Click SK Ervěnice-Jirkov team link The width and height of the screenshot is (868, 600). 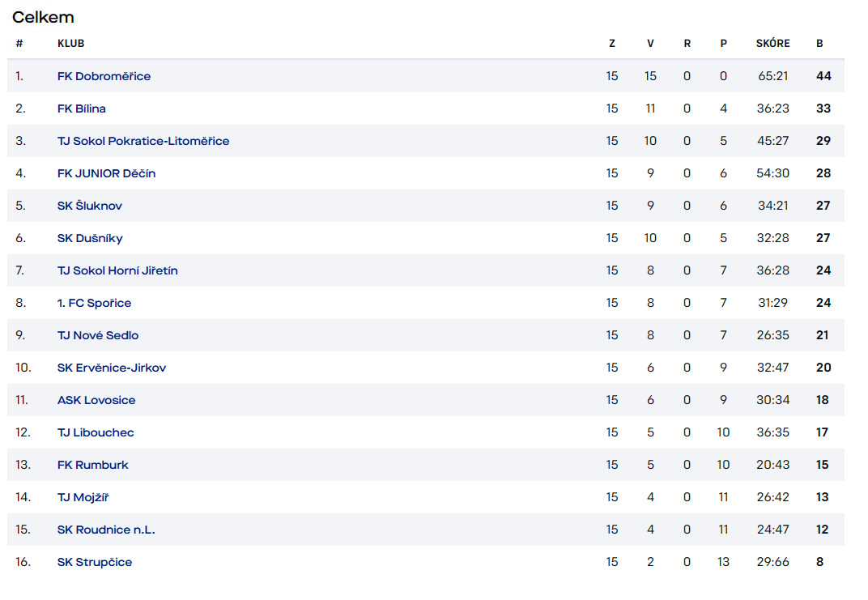pos(112,368)
